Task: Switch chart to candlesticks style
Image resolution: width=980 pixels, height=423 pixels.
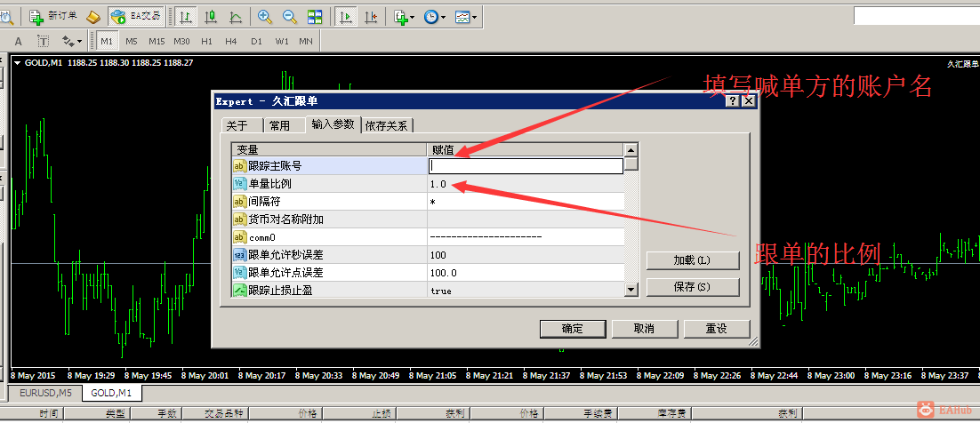Action: [211, 17]
